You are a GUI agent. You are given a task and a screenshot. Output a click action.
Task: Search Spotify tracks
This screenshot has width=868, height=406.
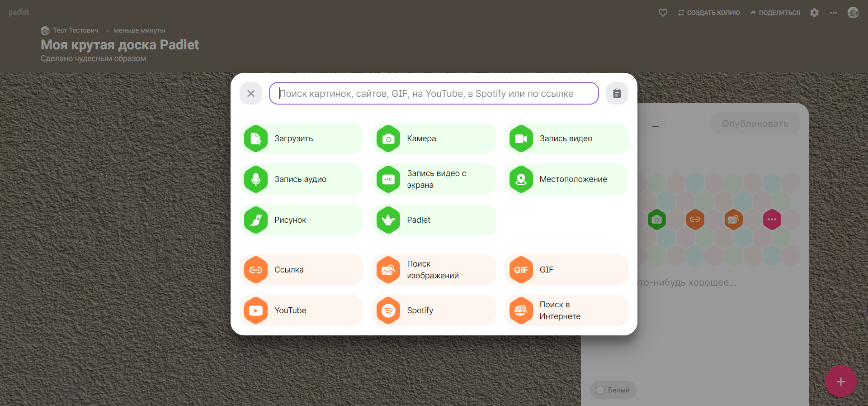(x=434, y=310)
